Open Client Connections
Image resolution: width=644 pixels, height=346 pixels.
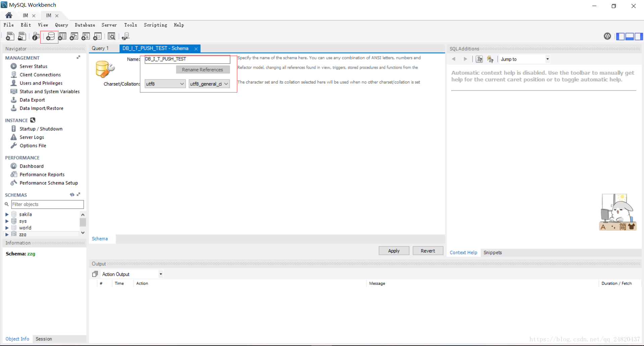pos(40,75)
